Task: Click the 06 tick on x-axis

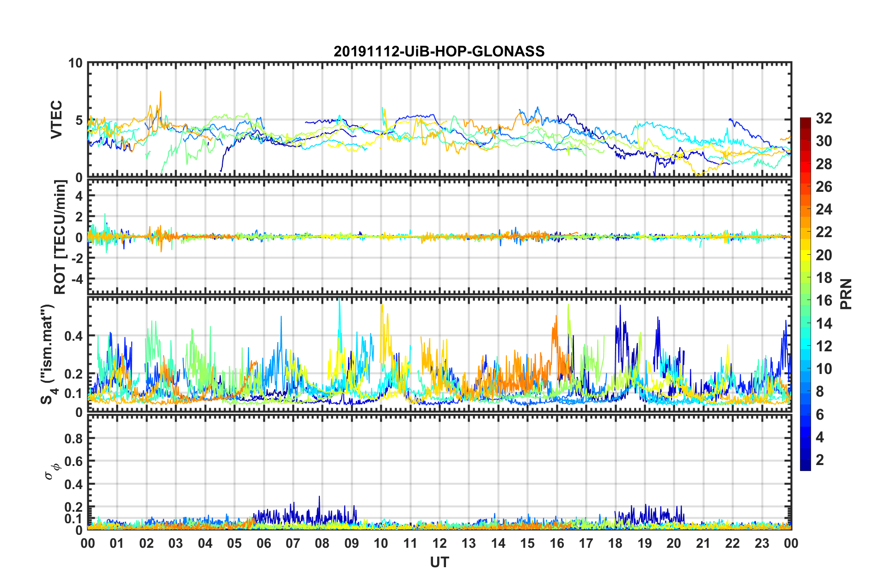Action: point(263,543)
